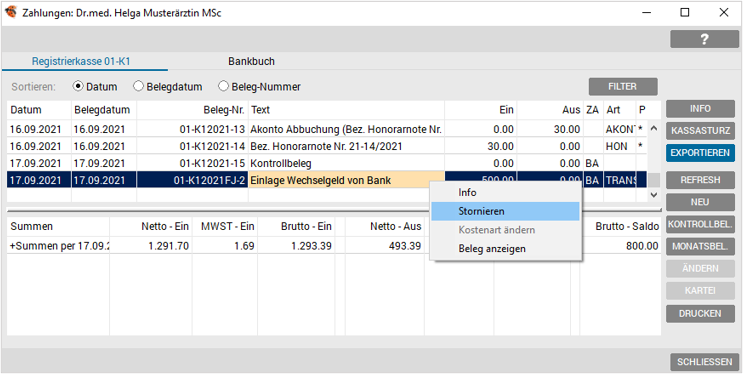Click the Summen column header

[x=58, y=227]
